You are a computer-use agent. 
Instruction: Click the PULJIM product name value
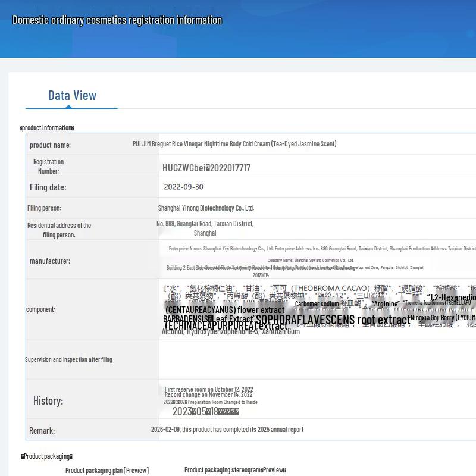pos(234,144)
